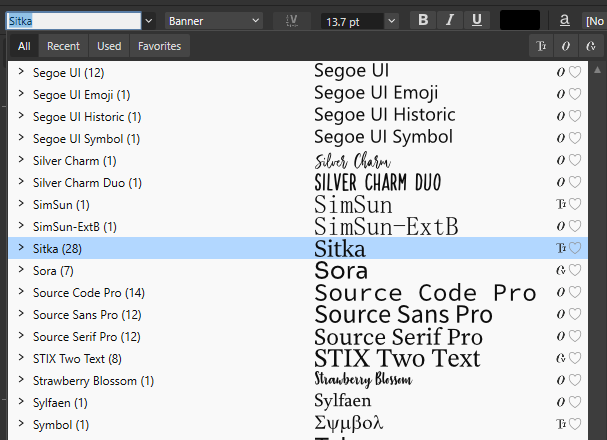This screenshot has height=440, width=607.
Task: Click the font name field containing Sitka
Action: (74, 21)
